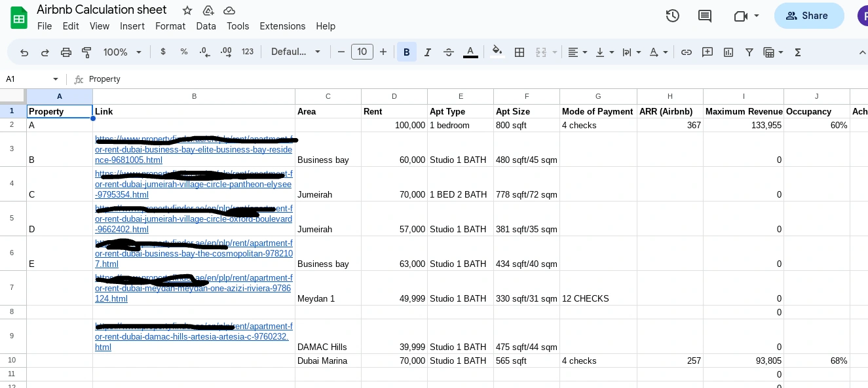
Task: Open functions sigma icon
Action: (x=798, y=52)
